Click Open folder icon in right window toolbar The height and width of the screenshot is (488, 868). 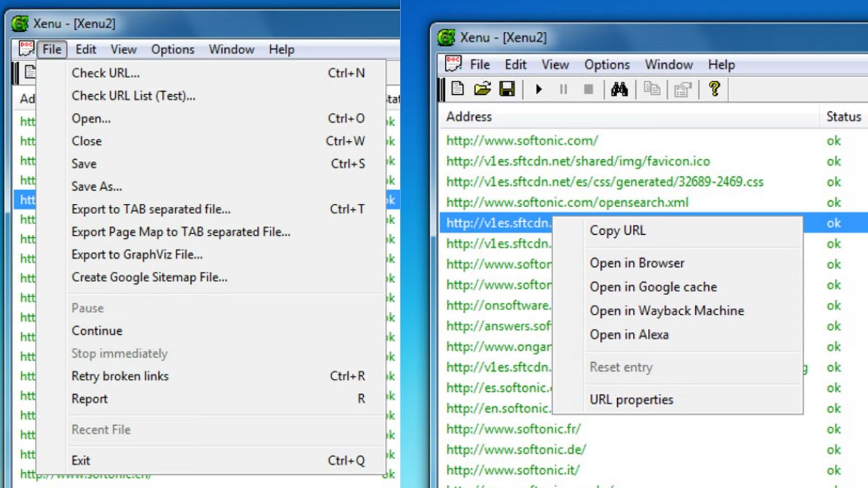482,89
